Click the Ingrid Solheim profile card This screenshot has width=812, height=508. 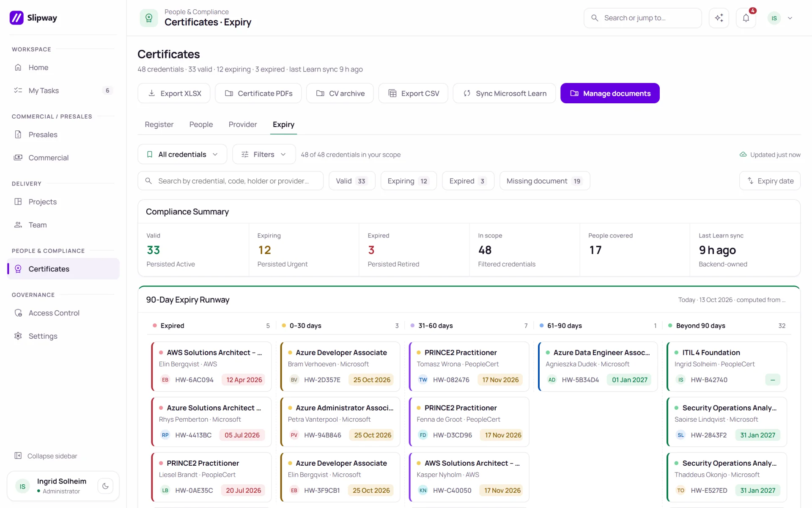(x=63, y=486)
